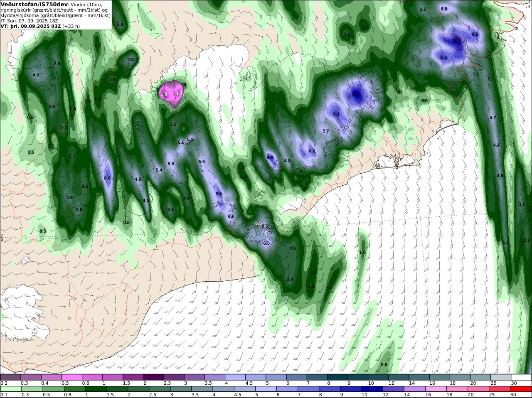The image size is (532, 398).
Task: Click the snow legend swatch between 0.2 and 0.3
Action: (10, 377)
